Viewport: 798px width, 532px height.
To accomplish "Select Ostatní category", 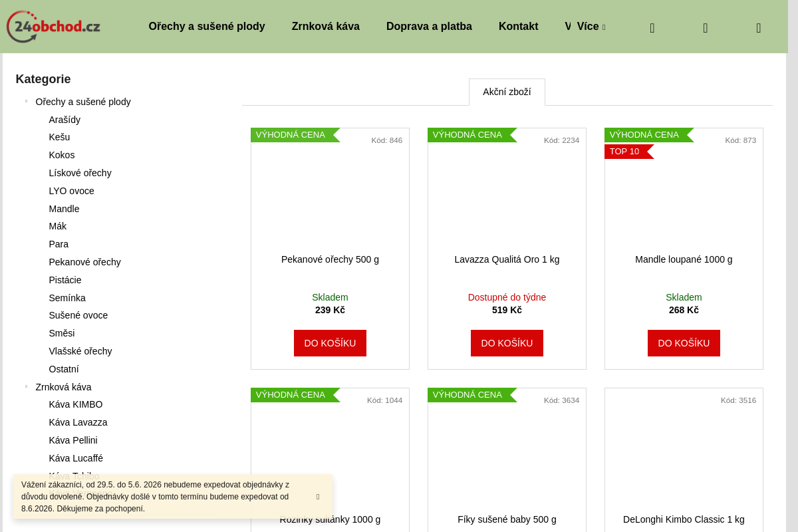I will pyautogui.click(x=64, y=369).
